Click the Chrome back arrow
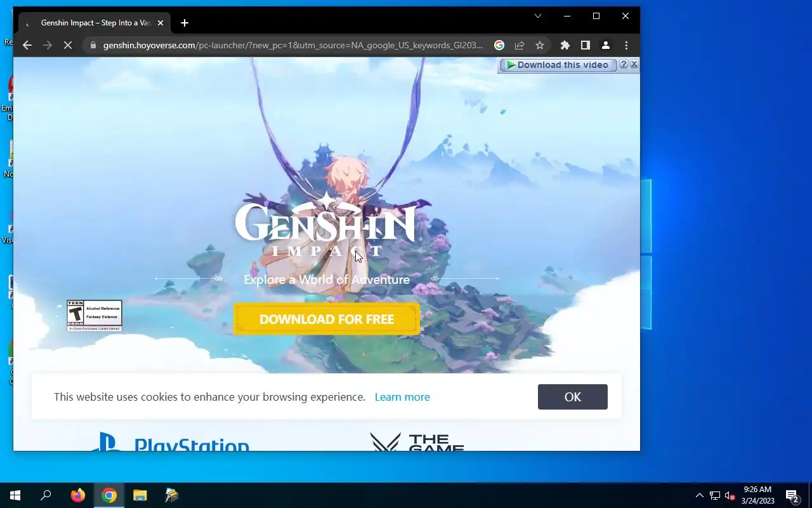This screenshot has width=812, height=508. [27, 45]
